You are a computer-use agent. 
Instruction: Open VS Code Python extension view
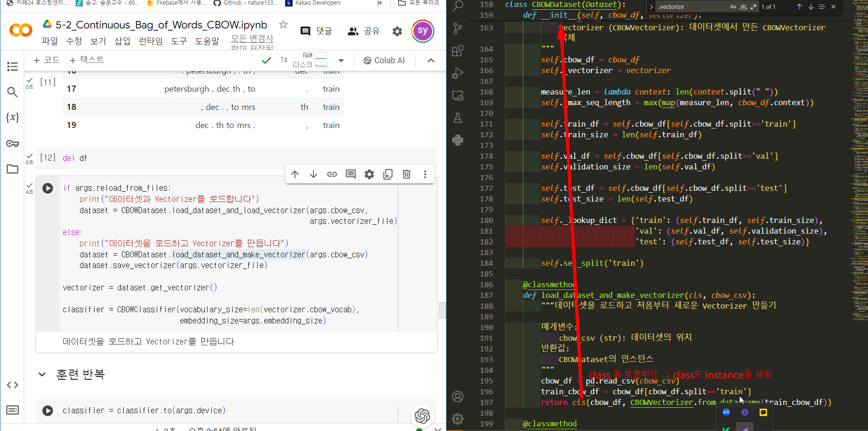(x=458, y=140)
